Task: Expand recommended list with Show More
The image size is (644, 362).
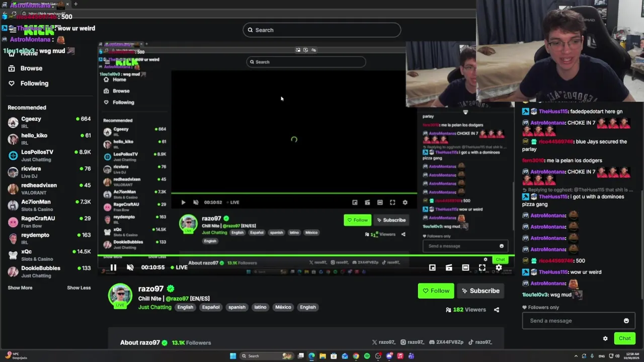Action: click(20, 288)
